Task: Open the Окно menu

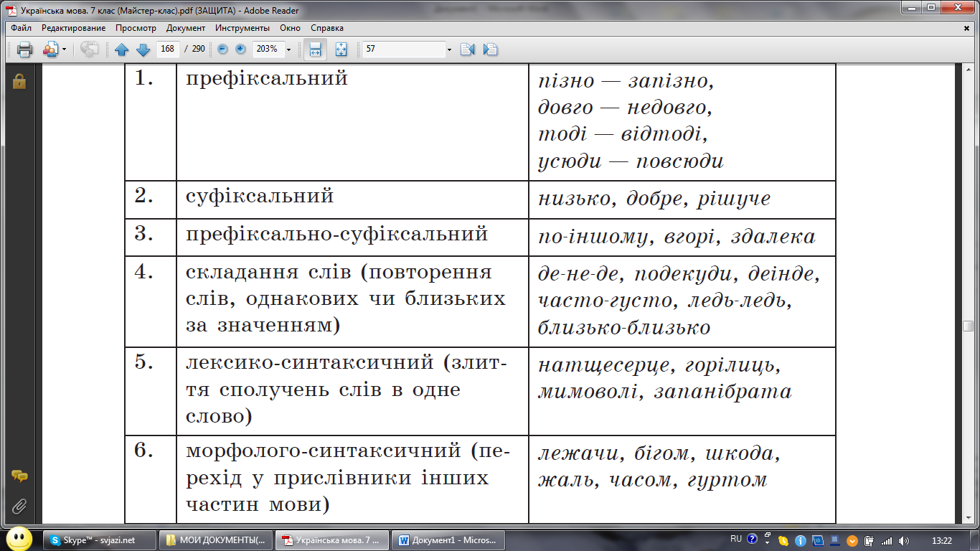Action: coord(290,28)
